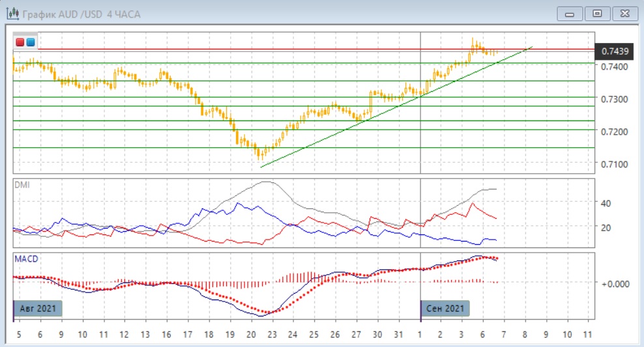Click the chart icon in the title bar
Screen dimensions: 644x347
click(13, 14)
